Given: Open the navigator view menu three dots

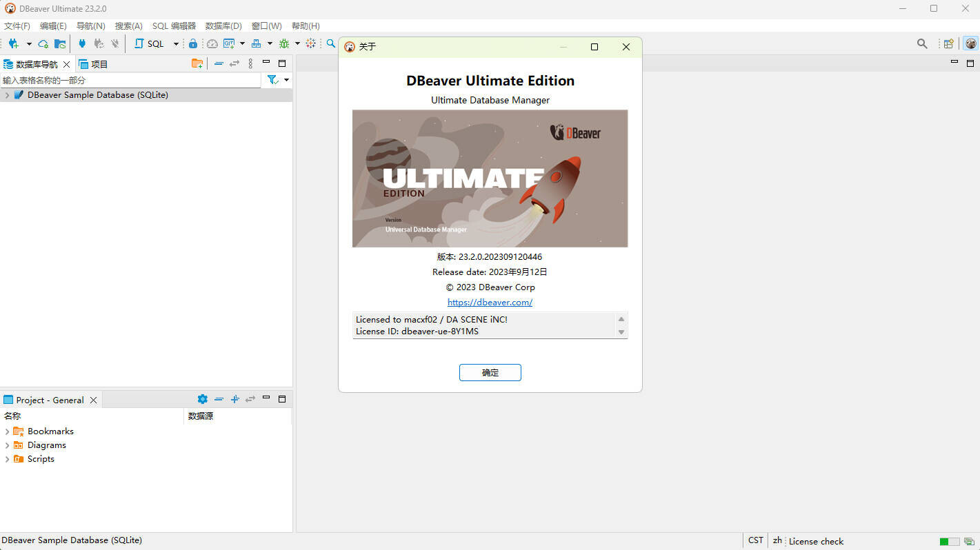Looking at the screenshot, I should point(250,63).
